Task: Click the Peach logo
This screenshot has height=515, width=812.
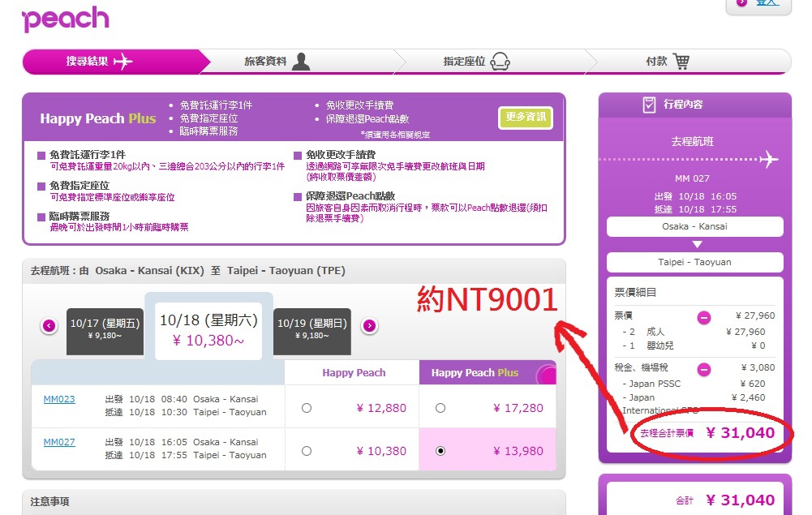Action: click(x=65, y=19)
